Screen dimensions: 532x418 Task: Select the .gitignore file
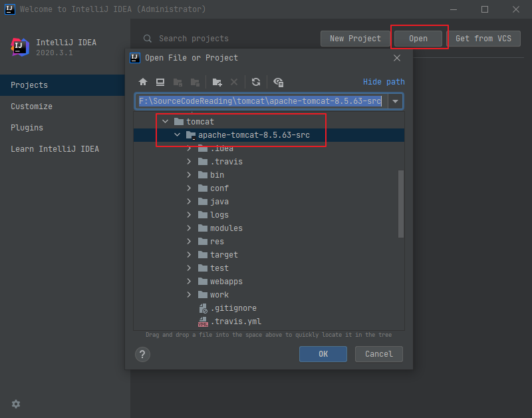(x=233, y=308)
